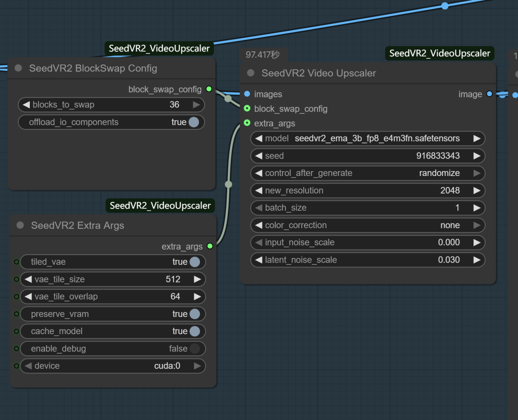Click the extra_args output socket on Extra Args node

coord(210,246)
